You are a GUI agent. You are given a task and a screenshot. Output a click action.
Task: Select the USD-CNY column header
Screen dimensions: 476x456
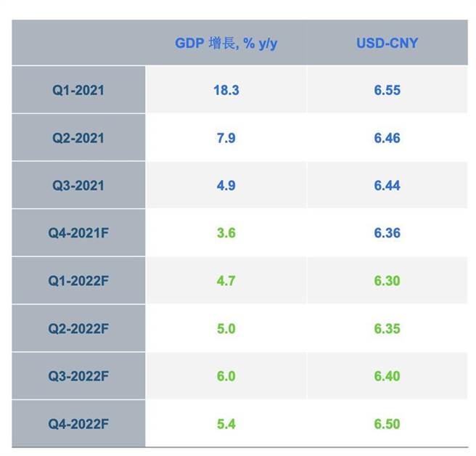point(387,43)
